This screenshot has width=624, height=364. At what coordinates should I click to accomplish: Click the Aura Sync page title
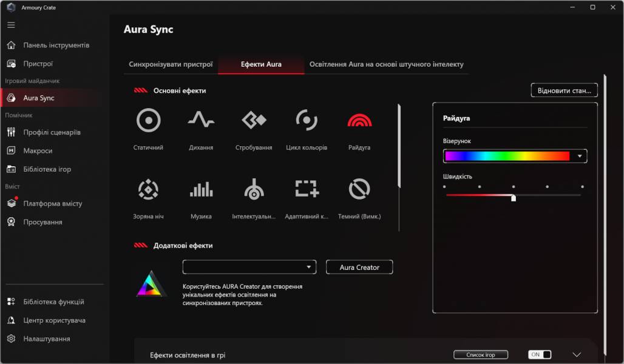point(149,29)
